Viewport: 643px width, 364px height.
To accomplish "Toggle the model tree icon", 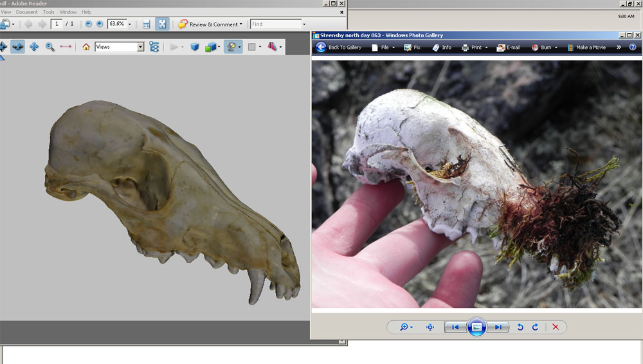I will [154, 47].
